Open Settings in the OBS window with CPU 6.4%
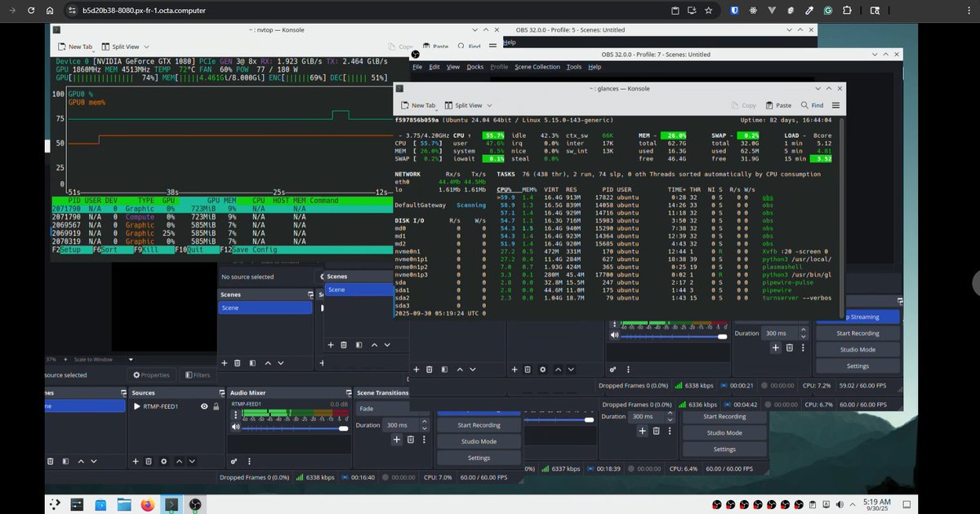This screenshot has width=980, height=514. [x=724, y=450]
